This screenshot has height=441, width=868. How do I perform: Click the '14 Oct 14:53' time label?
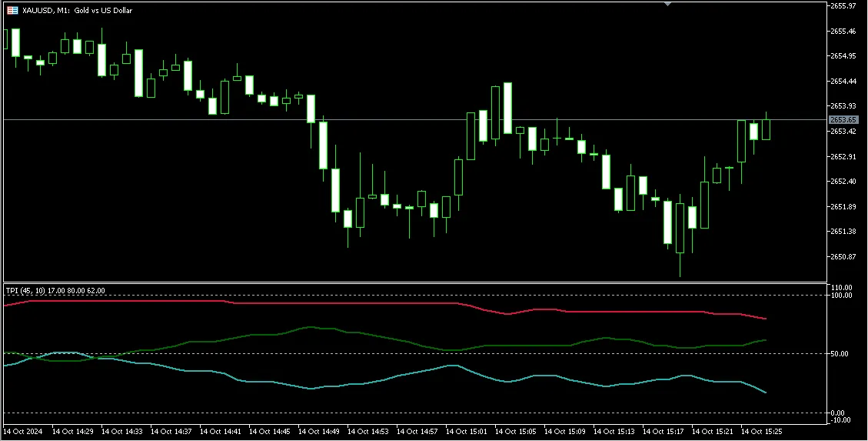368,431
